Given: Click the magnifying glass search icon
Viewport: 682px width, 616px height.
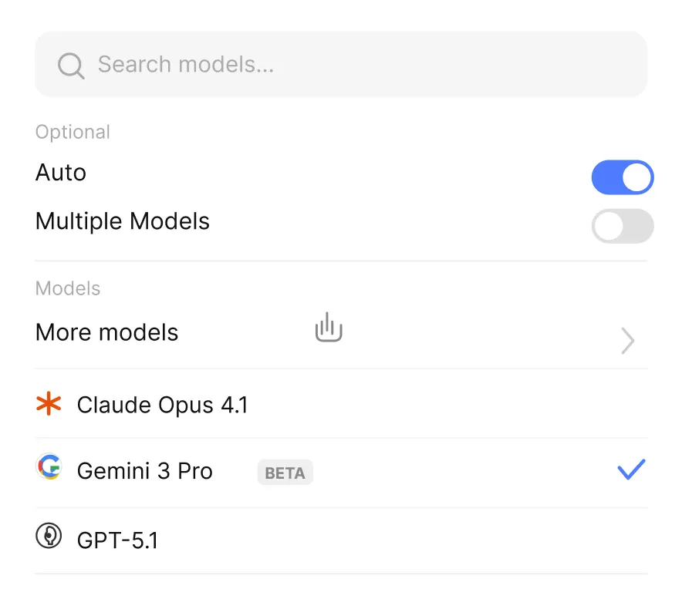Looking at the screenshot, I should pyautogui.click(x=71, y=66).
